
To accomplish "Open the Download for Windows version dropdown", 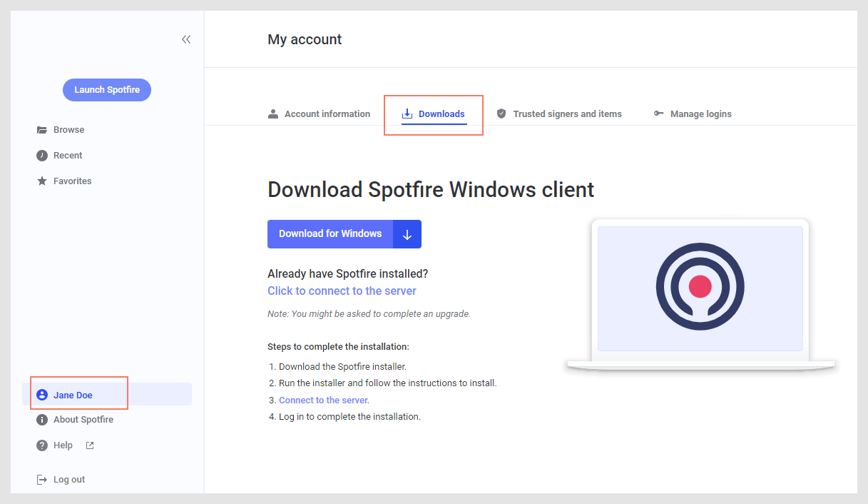I will (407, 233).
